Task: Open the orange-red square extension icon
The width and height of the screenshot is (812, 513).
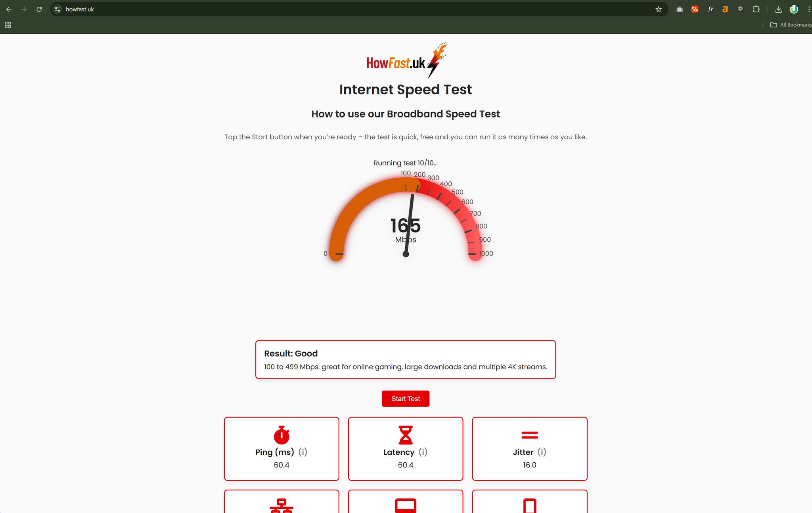Action: tap(695, 9)
